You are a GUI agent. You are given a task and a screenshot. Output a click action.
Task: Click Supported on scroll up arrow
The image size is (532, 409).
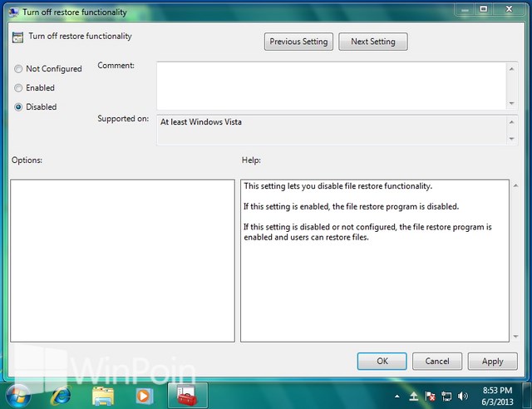coord(512,122)
